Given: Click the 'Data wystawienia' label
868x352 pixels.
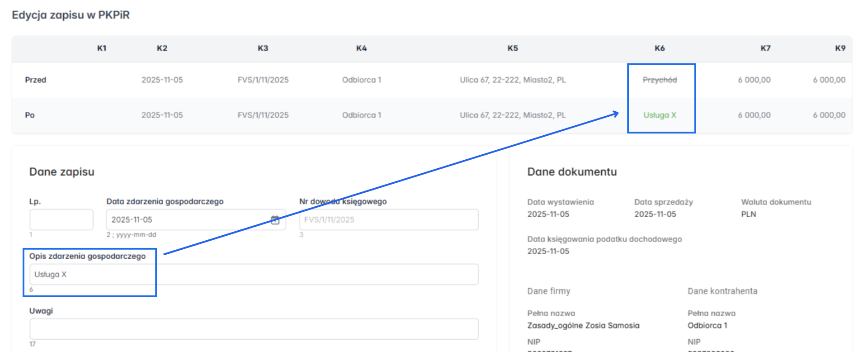Looking at the screenshot, I should click(x=561, y=202).
